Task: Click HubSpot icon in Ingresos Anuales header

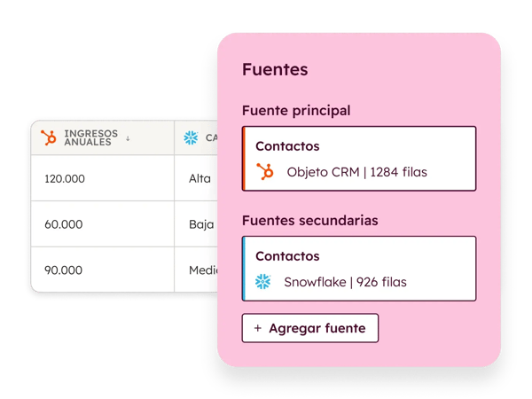Action: [x=49, y=137]
